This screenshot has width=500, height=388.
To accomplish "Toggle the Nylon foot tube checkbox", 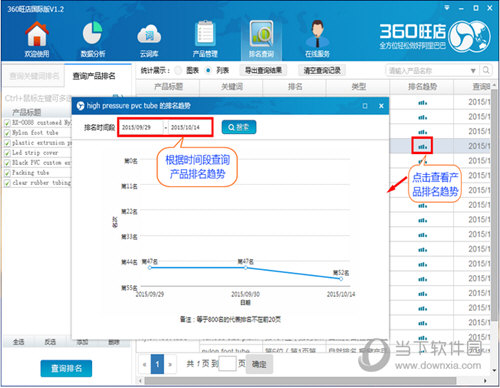I will coord(7,133).
